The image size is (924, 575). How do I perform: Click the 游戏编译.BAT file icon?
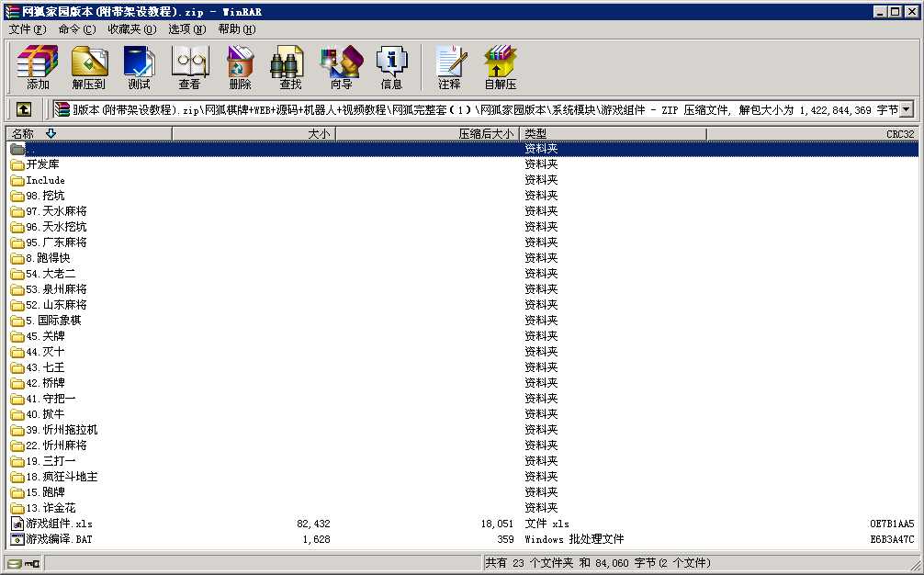click(x=17, y=539)
